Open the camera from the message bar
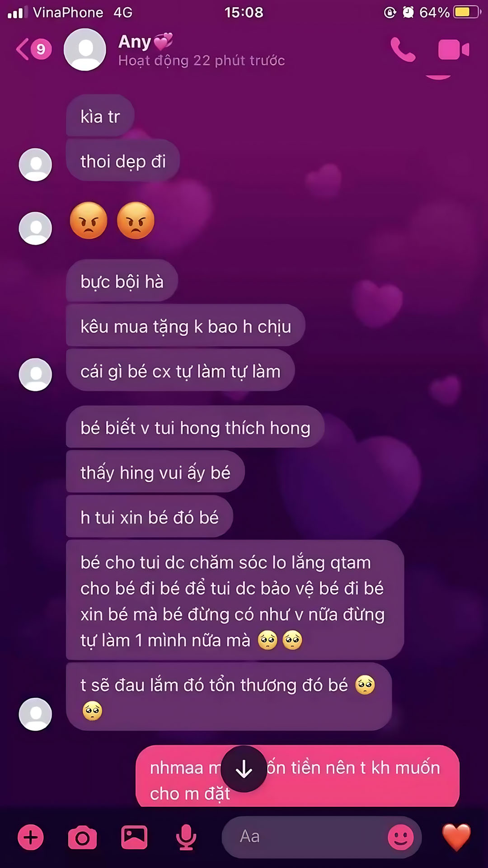The width and height of the screenshot is (488, 868). tap(82, 838)
